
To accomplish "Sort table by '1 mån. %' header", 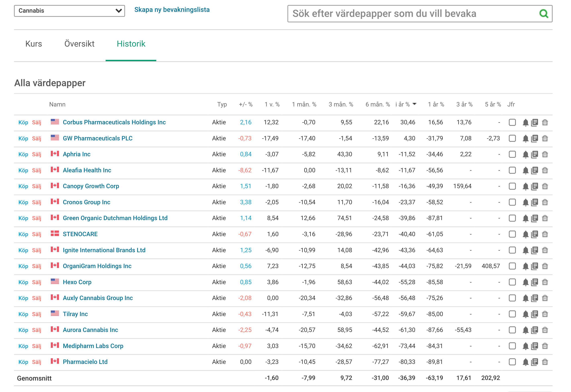I will (x=304, y=104).
